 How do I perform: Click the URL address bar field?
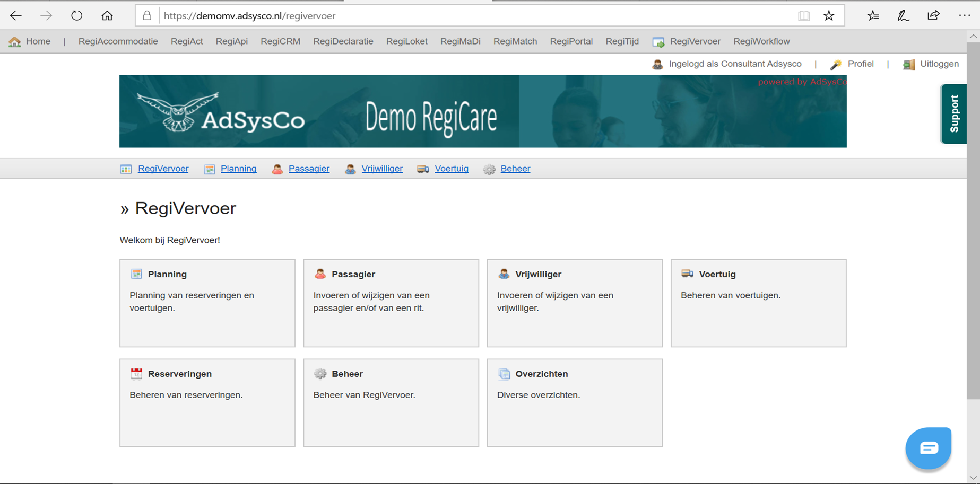478,16
